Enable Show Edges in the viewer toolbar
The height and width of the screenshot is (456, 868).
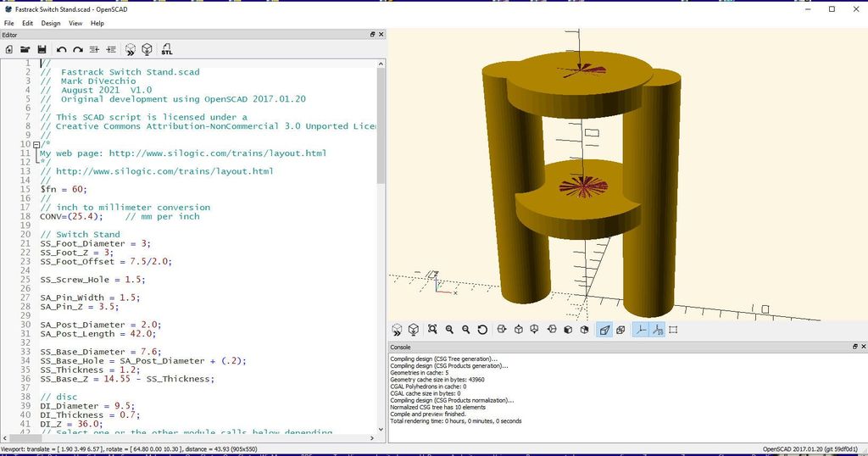(673, 330)
